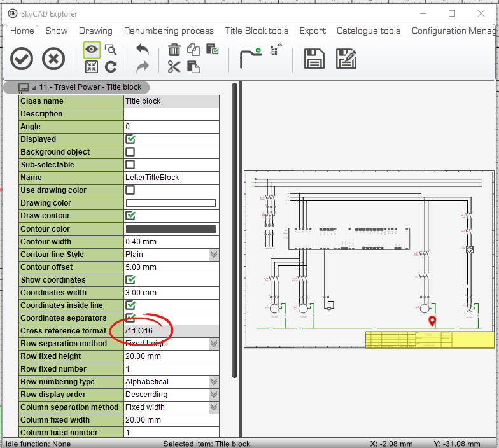Viewport: 499px width, 448px height.
Task: Click the paste with checkmark icon
Action: pyautogui.click(x=213, y=49)
